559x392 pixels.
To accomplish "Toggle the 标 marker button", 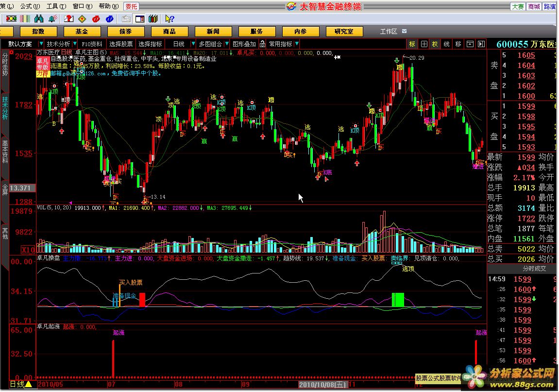I will click(x=412, y=44).
